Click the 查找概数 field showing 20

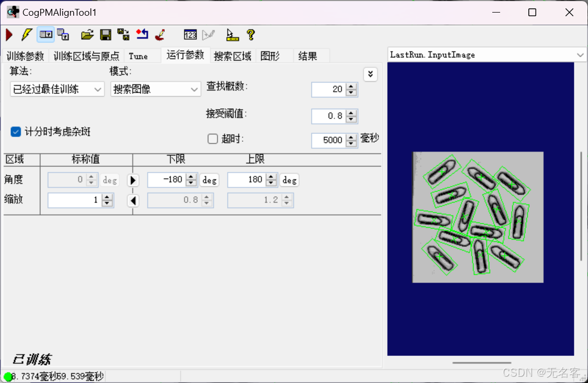(x=328, y=89)
